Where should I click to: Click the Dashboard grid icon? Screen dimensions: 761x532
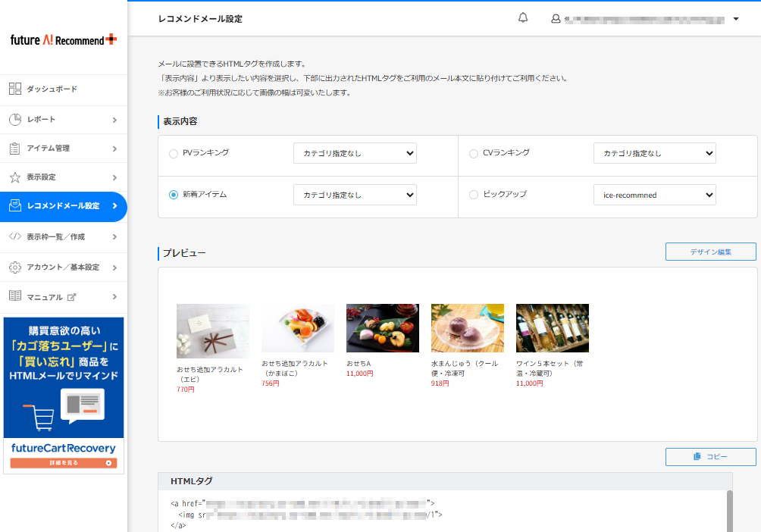coord(15,89)
